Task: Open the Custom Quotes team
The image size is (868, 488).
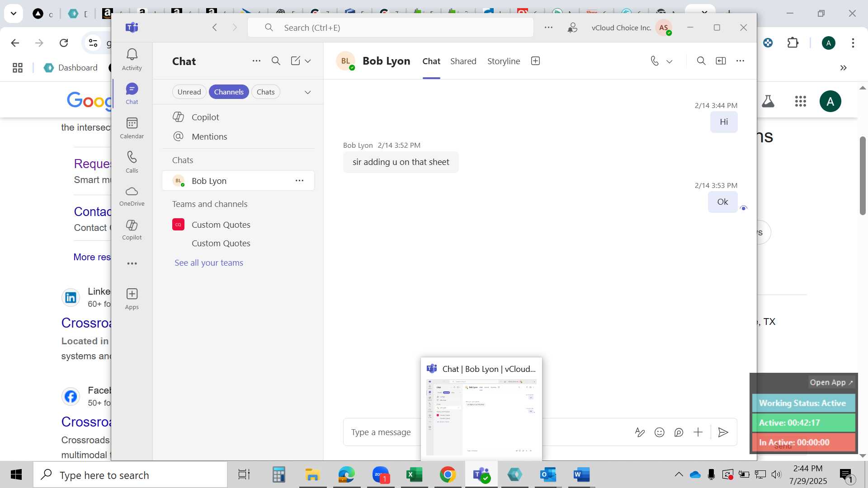Action: click(x=238, y=225)
